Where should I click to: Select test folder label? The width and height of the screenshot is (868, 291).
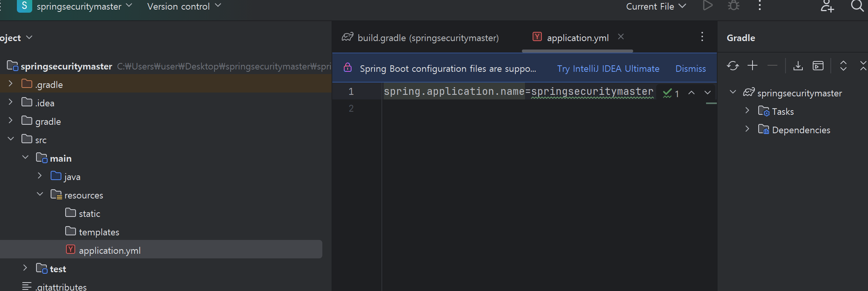click(58, 269)
